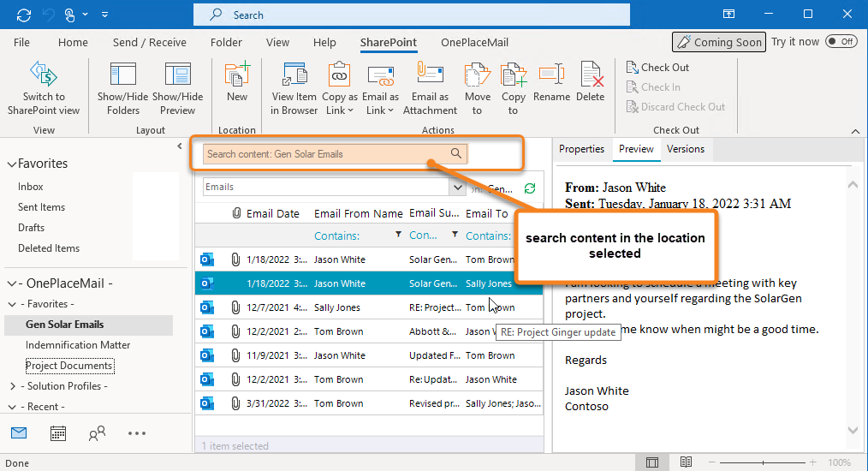This screenshot has width=868, height=471.
Task: Open the File menu
Action: [21, 42]
